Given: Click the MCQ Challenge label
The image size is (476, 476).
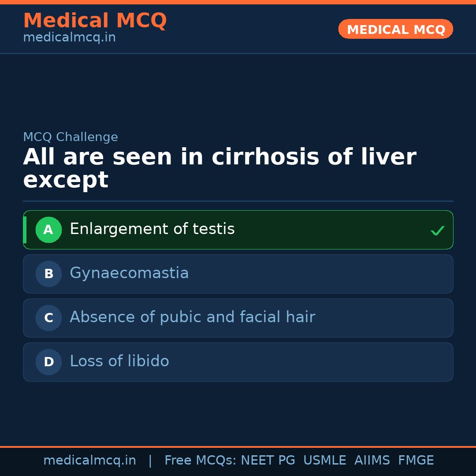Looking at the screenshot, I should [x=71, y=137].
